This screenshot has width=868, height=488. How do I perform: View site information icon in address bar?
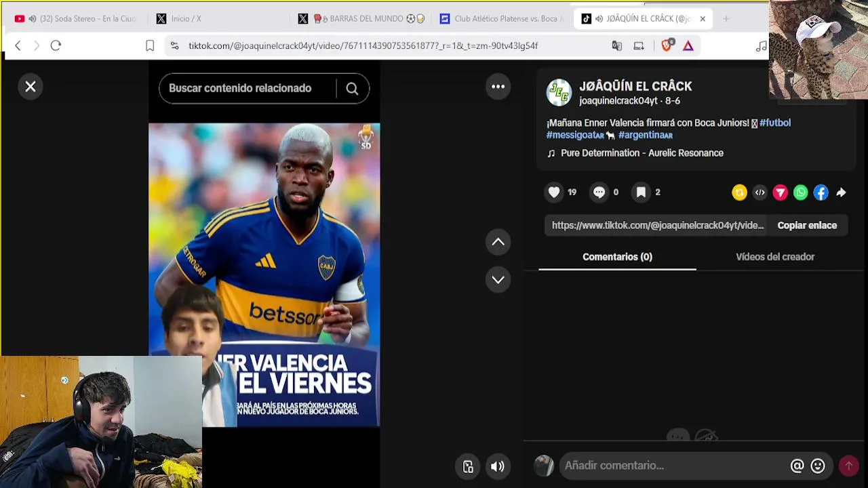pos(174,45)
